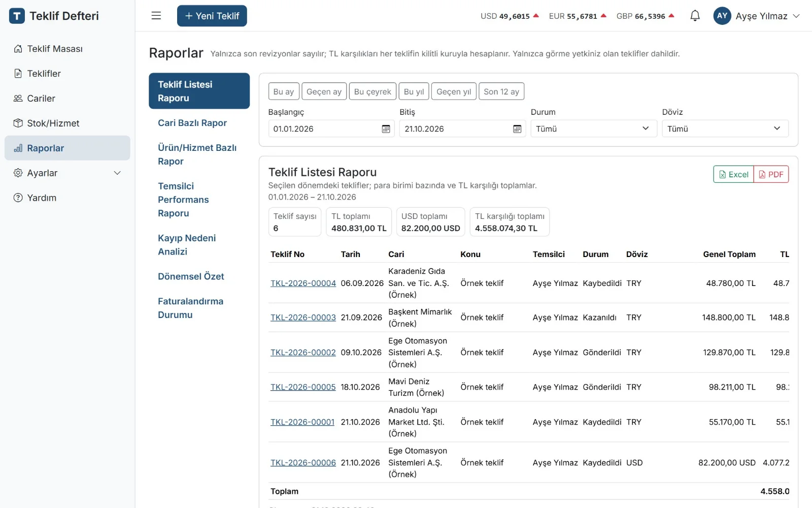Click the Teklif Masası home icon
Screen dimensions: 812x508
tap(18, 49)
